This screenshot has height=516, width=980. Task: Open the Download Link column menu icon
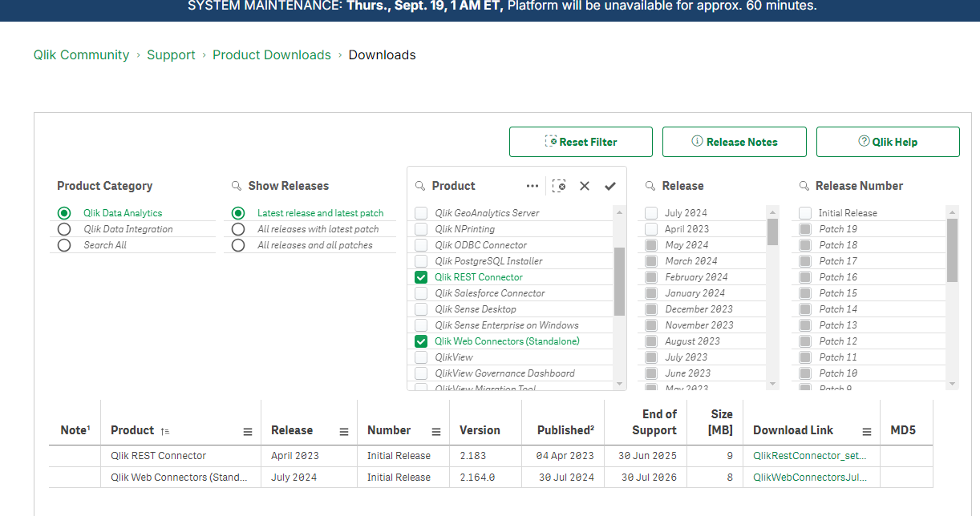tap(867, 432)
